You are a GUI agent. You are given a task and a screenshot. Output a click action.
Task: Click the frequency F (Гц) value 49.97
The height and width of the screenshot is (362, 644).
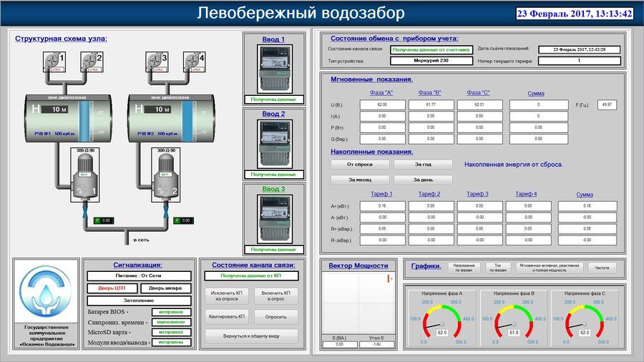tap(607, 104)
